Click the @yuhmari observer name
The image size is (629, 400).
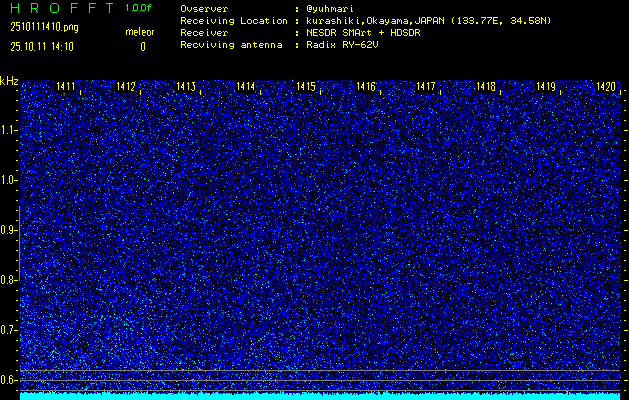coord(332,8)
